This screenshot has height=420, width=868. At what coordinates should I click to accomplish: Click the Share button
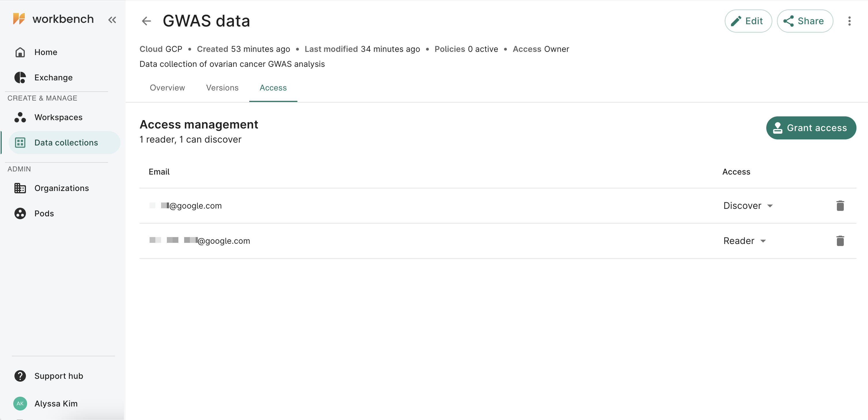(x=805, y=21)
